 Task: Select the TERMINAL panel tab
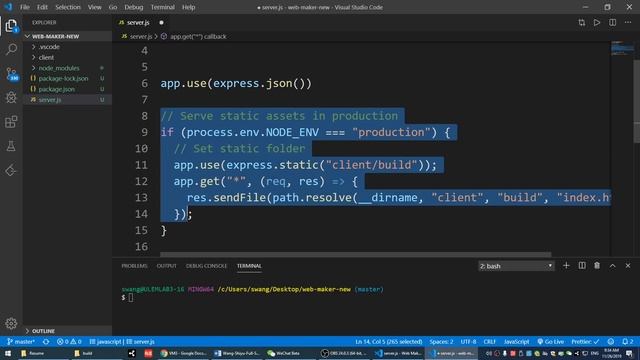tap(249, 266)
